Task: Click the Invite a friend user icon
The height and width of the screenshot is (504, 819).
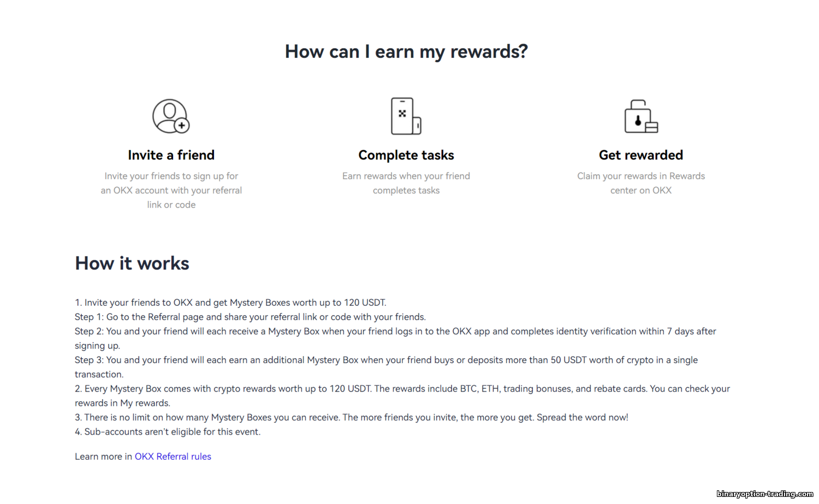Action: tap(171, 116)
